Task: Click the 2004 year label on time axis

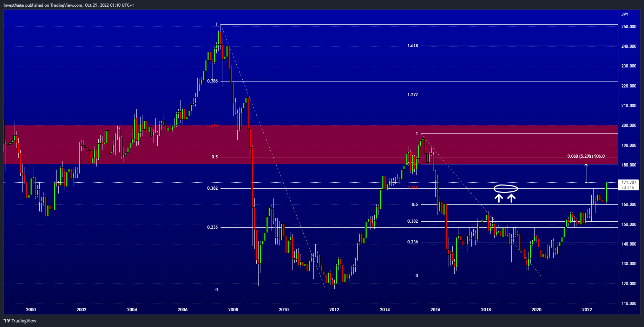Action: (x=132, y=310)
